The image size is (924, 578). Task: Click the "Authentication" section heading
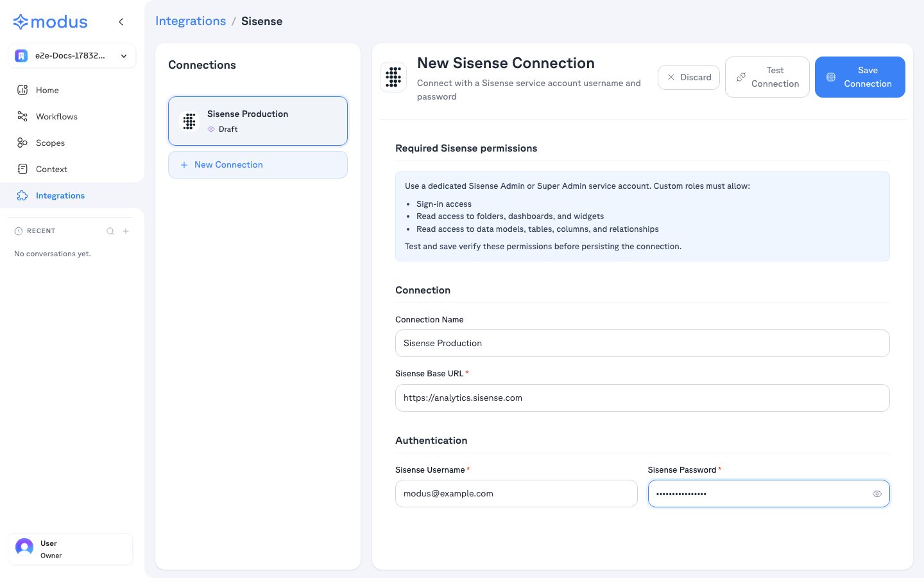click(431, 441)
